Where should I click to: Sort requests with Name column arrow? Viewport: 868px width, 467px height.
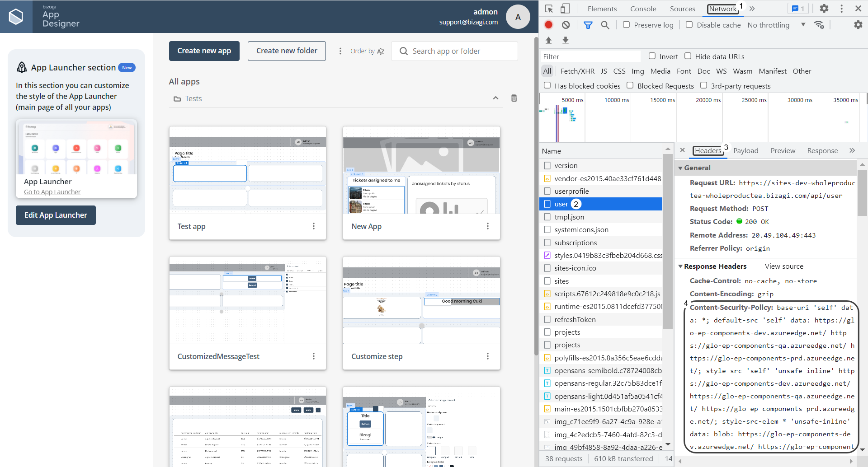tap(668, 149)
